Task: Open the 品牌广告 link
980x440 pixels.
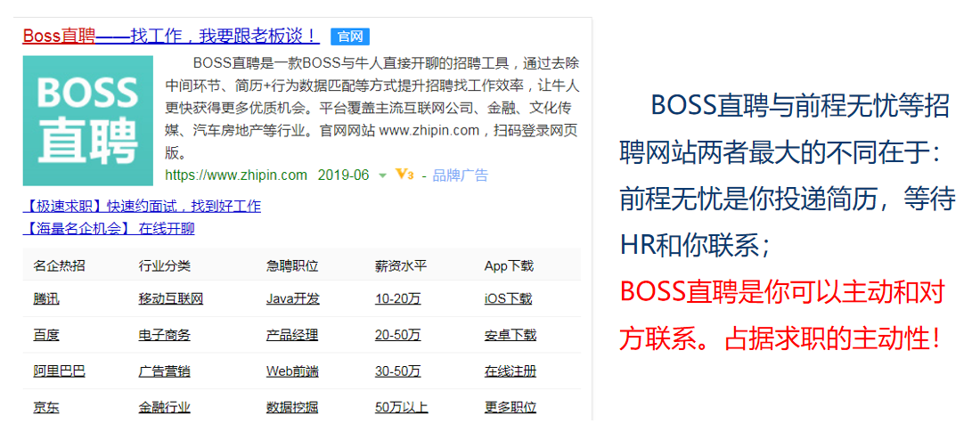Action: coord(460,175)
